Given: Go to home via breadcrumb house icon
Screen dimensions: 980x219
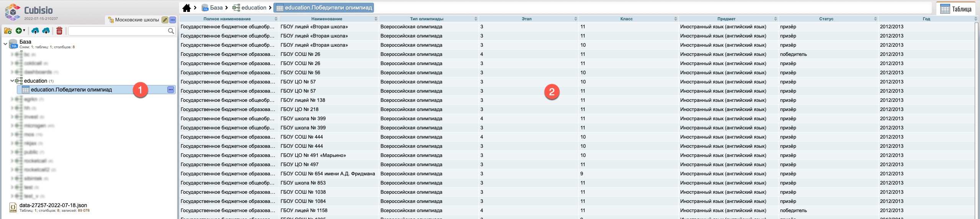Looking at the screenshot, I should [x=186, y=8].
